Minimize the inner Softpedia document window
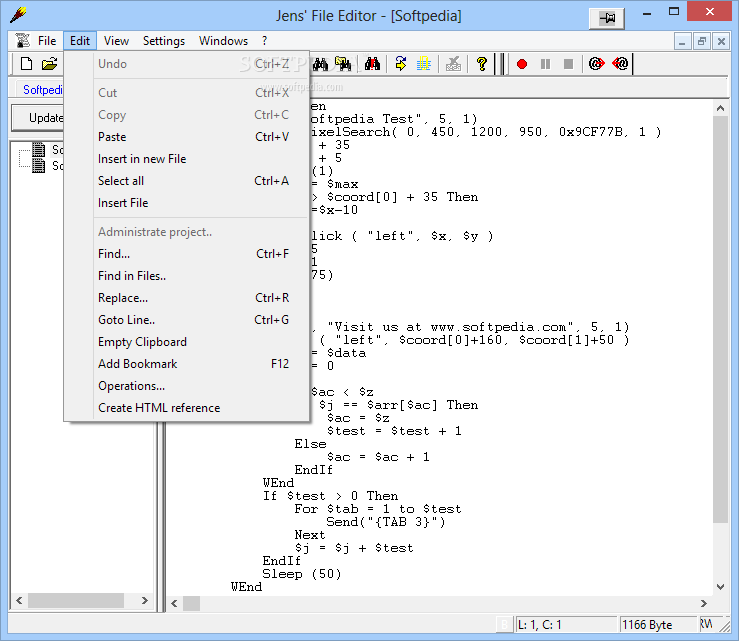 682,41
